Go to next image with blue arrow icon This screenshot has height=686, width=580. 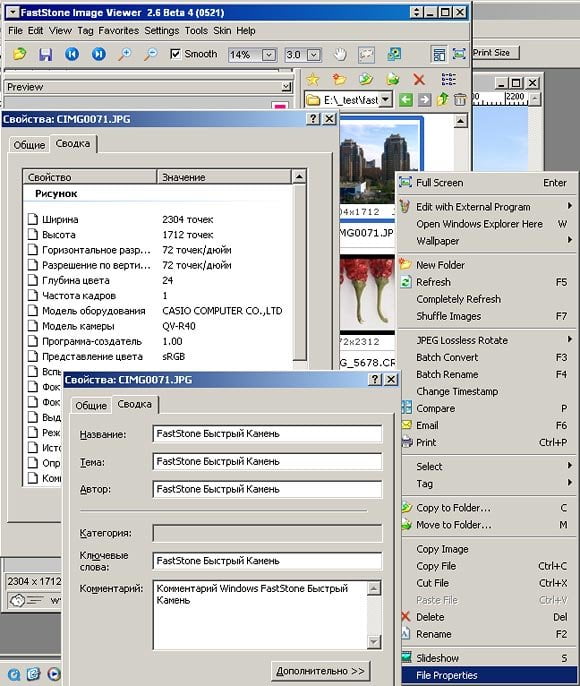point(98,54)
